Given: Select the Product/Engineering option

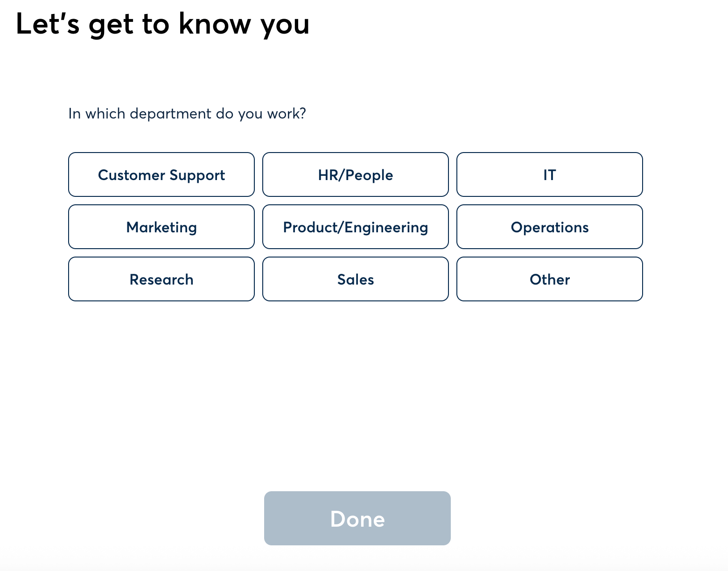Looking at the screenshot, I should [356, 227].
